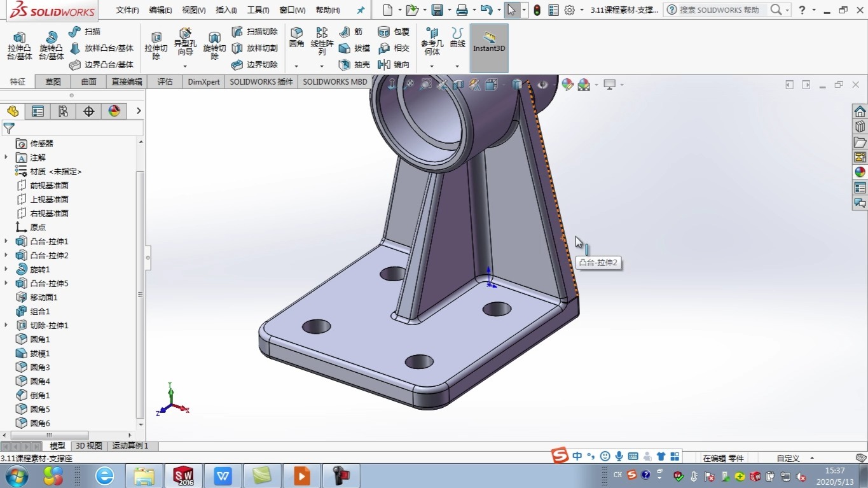Open the Windows Start button
868x488 pixels.
pyautogui.click(x=17, y=475)
